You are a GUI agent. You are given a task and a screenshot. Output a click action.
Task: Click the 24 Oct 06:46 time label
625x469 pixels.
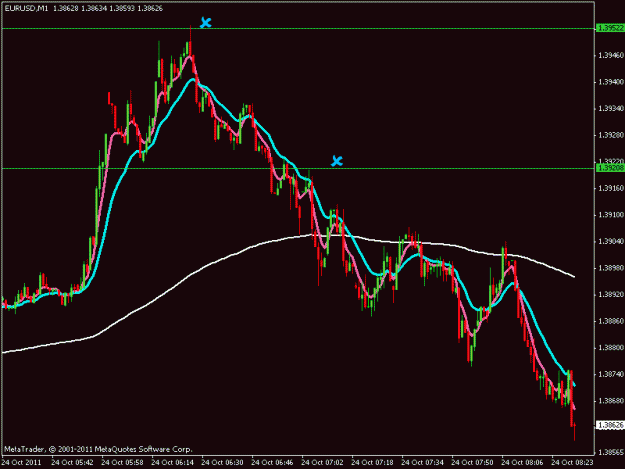click(x=273, y=462)
